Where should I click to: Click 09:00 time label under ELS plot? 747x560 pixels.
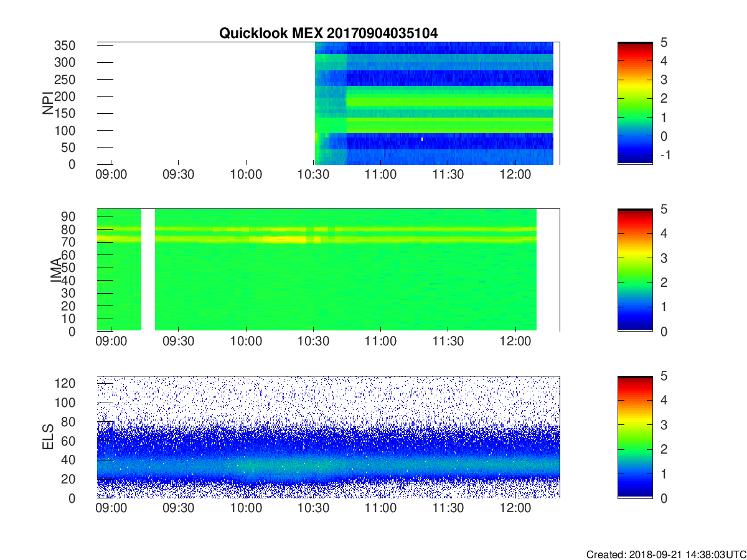click(x=111, y=508)
